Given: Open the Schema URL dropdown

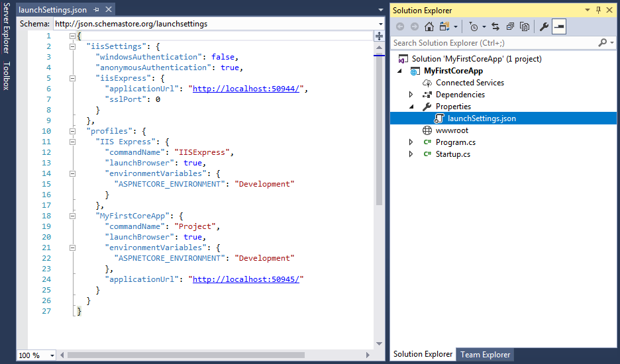Looking at the screenshot, I should [380, 24].
